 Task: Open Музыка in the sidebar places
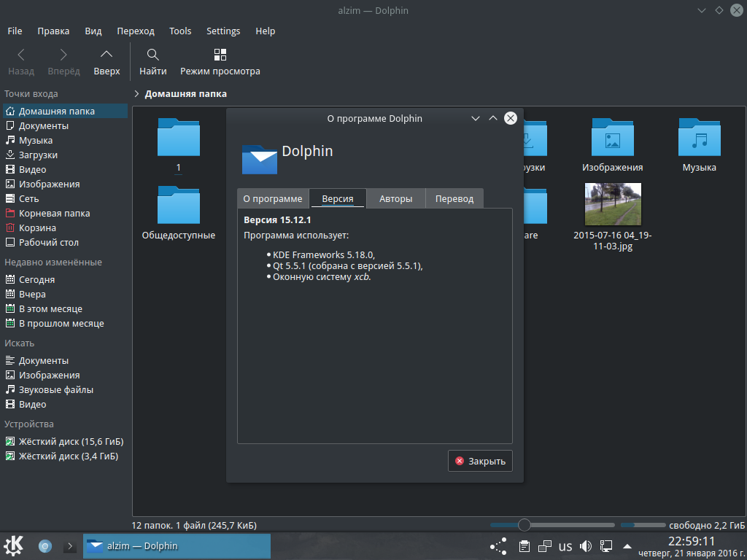pos(65,141)
